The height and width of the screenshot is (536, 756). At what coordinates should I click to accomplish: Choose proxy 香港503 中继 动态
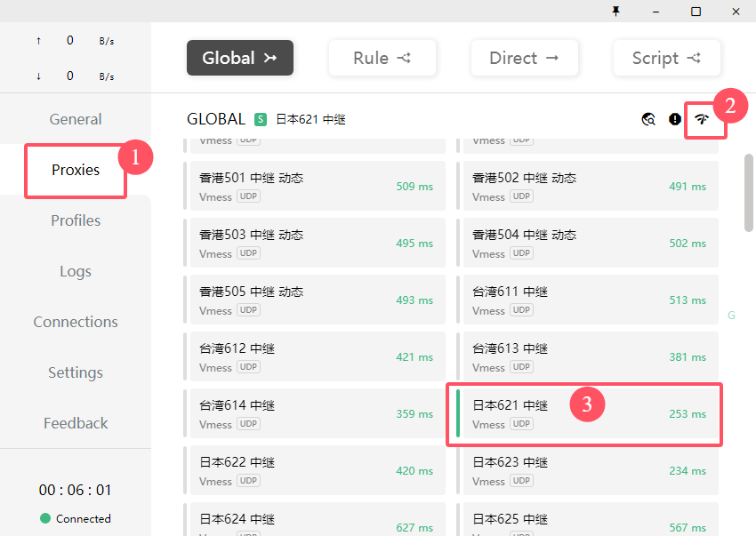(318, 243)
